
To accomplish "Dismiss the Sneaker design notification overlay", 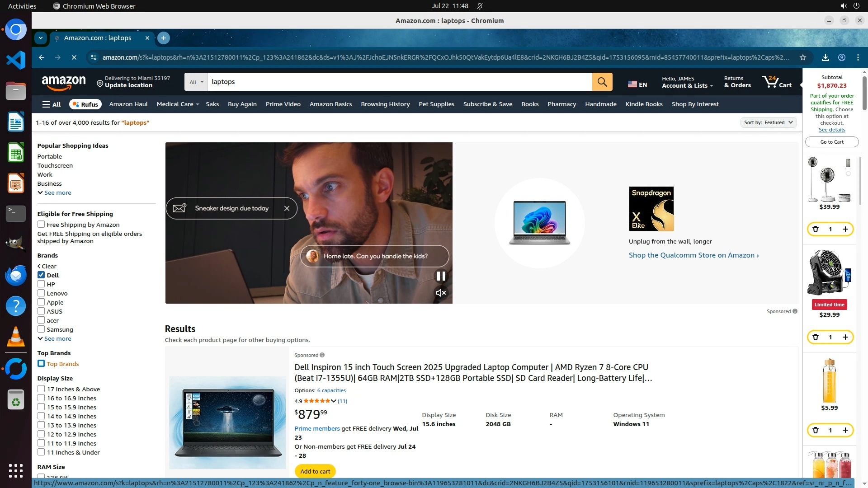I will pyautogui.click(x=287, y=208).
